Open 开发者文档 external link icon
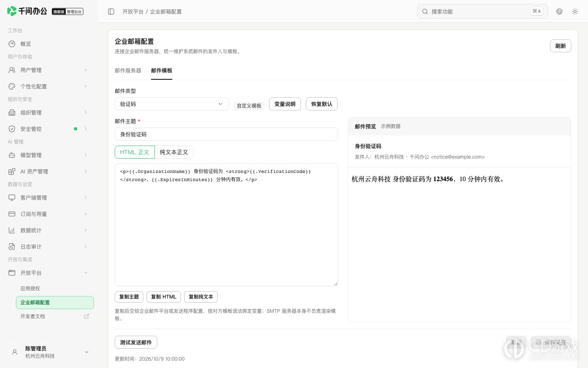588x368 pixels. [x=87, y=316]
